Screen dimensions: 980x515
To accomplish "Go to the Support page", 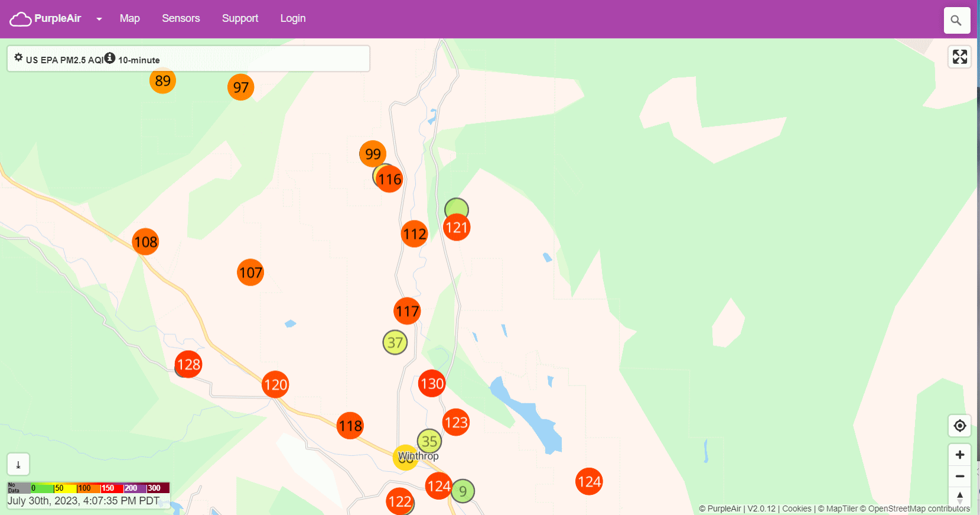I will pos(240,18).
